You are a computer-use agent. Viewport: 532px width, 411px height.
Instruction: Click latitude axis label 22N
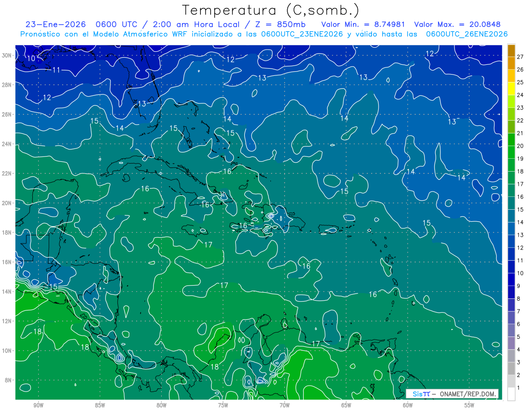[x=7, y=173]
